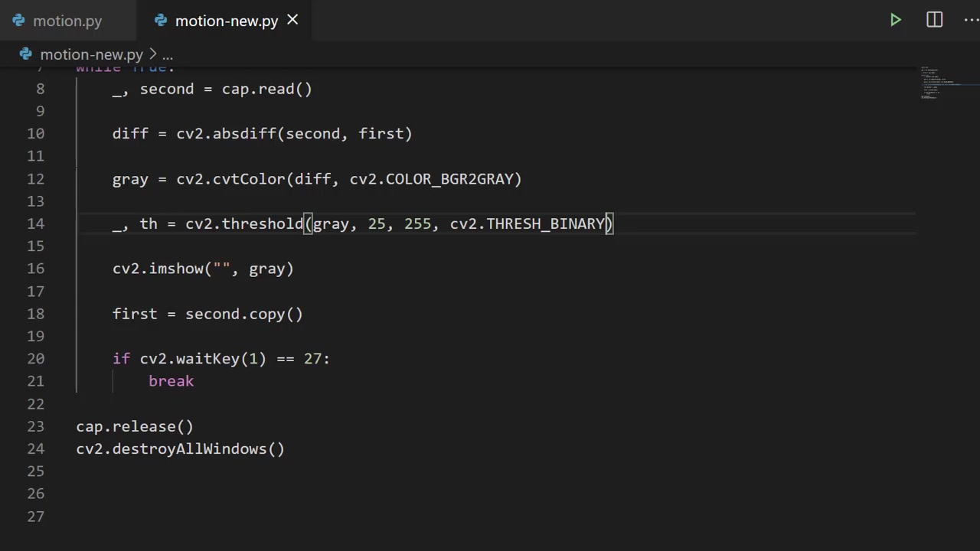980x551 pixels.
Task: Click on cv2.waitKey(1) call
Action: pos(203,358)
